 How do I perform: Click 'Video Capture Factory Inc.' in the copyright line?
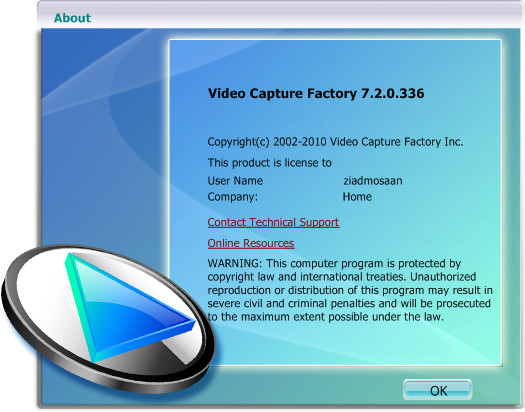(x=397, y=142)
